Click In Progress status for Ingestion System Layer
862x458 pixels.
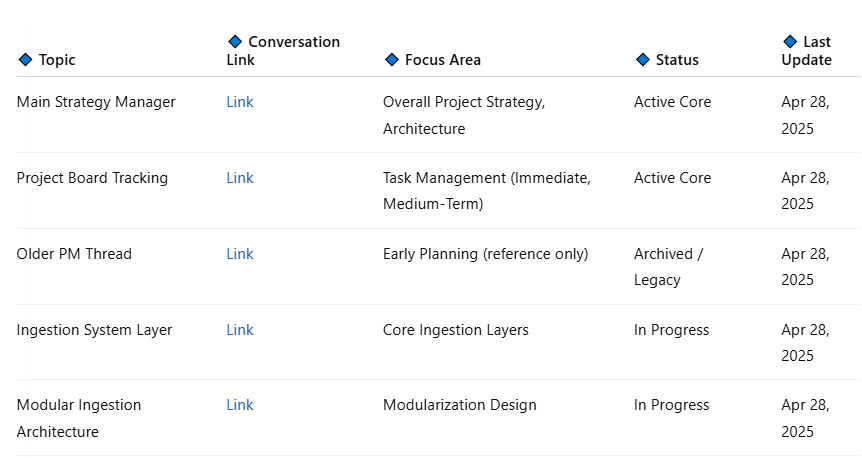coord(671,329)
